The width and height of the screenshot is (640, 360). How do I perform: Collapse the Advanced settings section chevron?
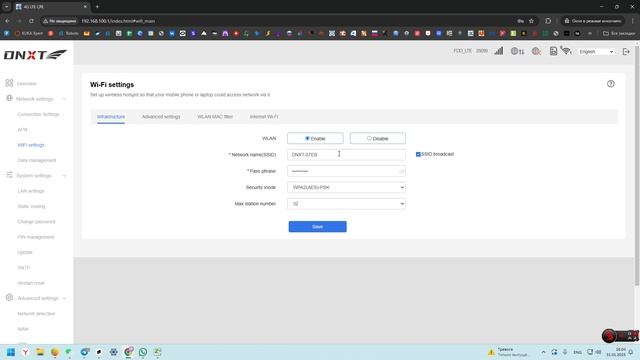pos(64,298)
